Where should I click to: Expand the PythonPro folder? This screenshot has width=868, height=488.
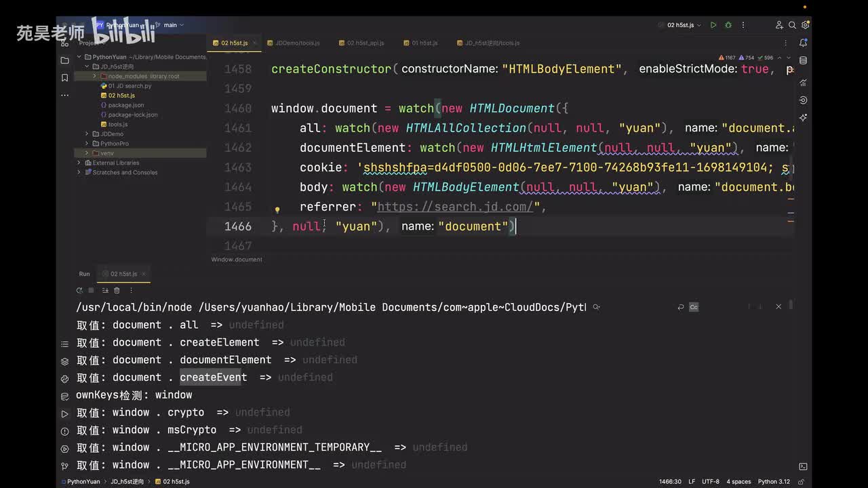coord(87,144)
